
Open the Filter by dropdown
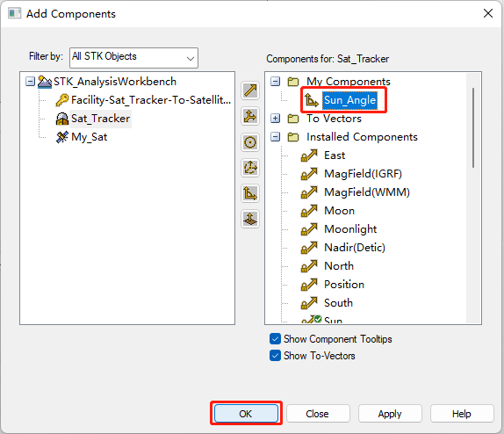[x=133, y=58]
